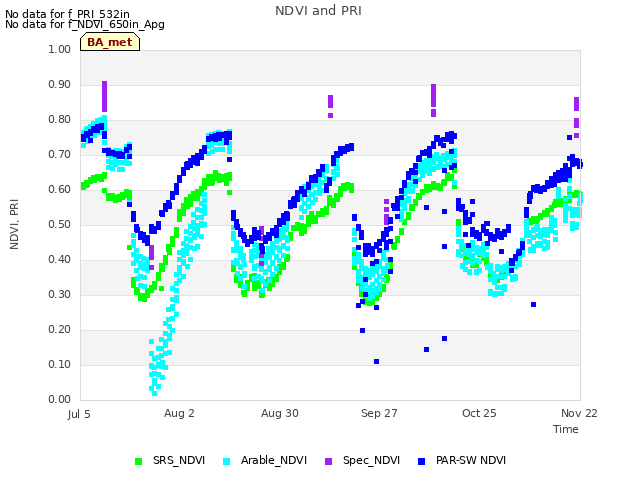The image size is (640, 480).
Task: Click the y-axis title 'NDVI, PRI'
Action: [x=14, y=224]
